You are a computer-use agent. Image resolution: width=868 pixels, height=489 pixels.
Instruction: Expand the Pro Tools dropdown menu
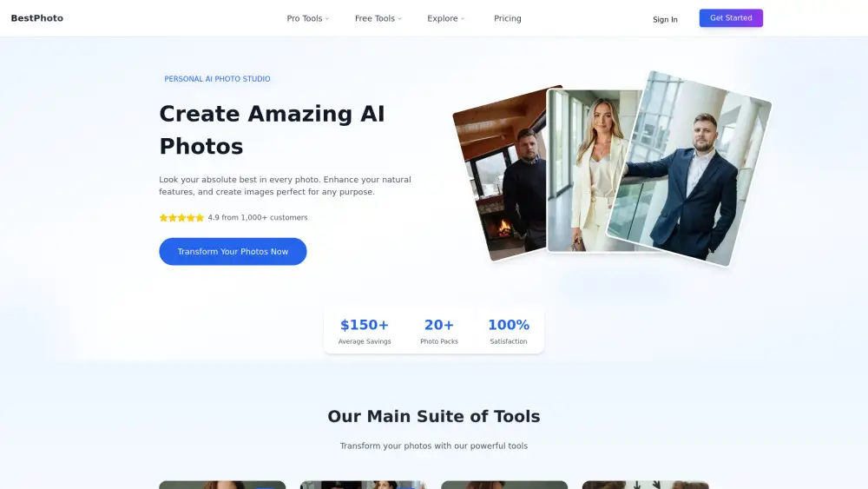pyautogui.click(x=307, y=18)
